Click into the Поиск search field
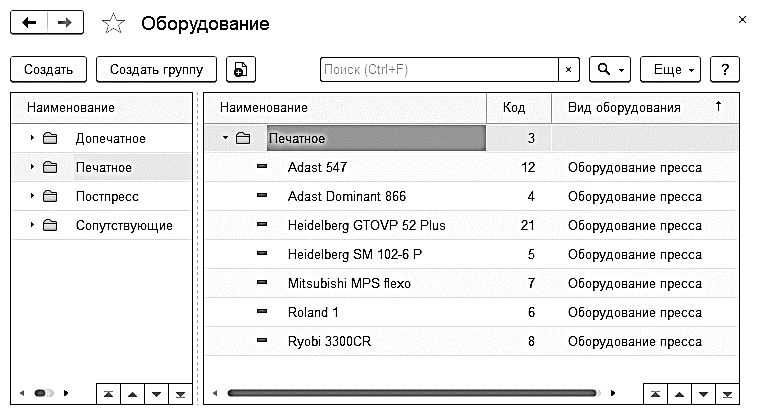Screen dimensions: 758x416 (438, 70)
